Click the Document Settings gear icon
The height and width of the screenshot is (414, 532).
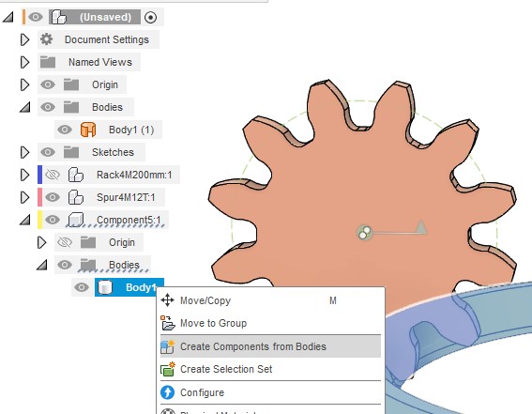(x=47, y=39)
